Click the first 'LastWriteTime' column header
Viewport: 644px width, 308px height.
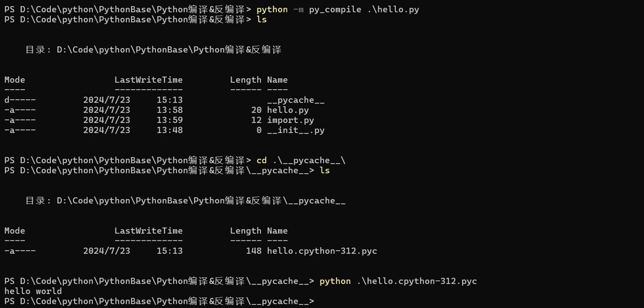149,79
